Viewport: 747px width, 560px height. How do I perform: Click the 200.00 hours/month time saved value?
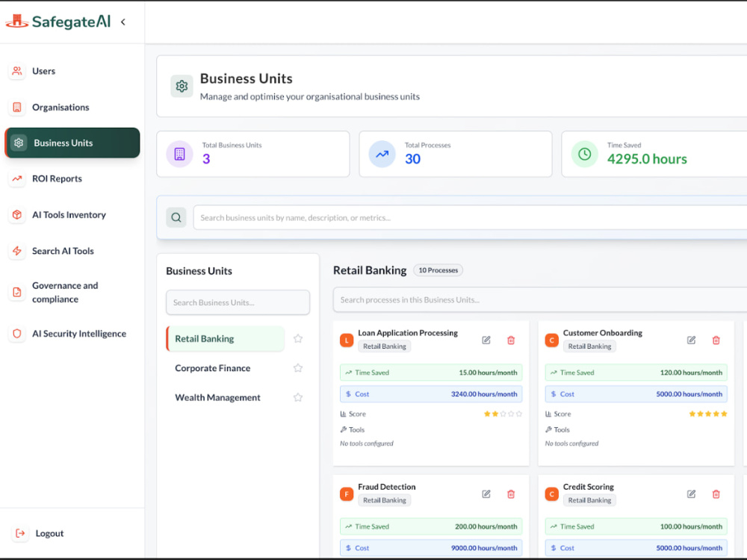click(x=486, y=526)
